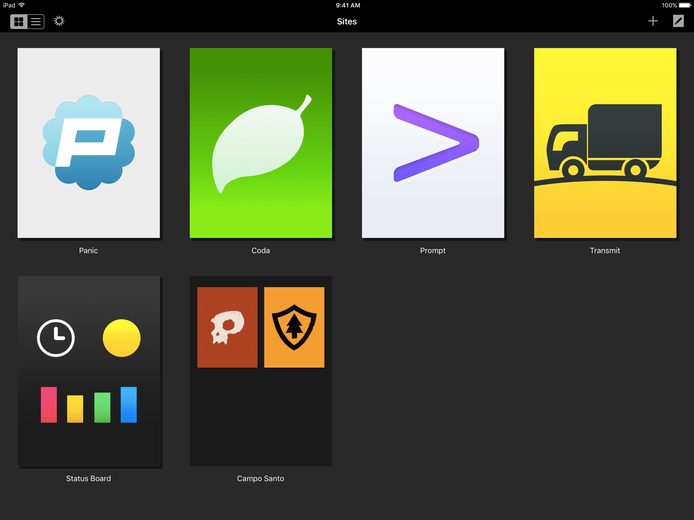Click the Panic label
694x520 pixels.
coord(89,250)
